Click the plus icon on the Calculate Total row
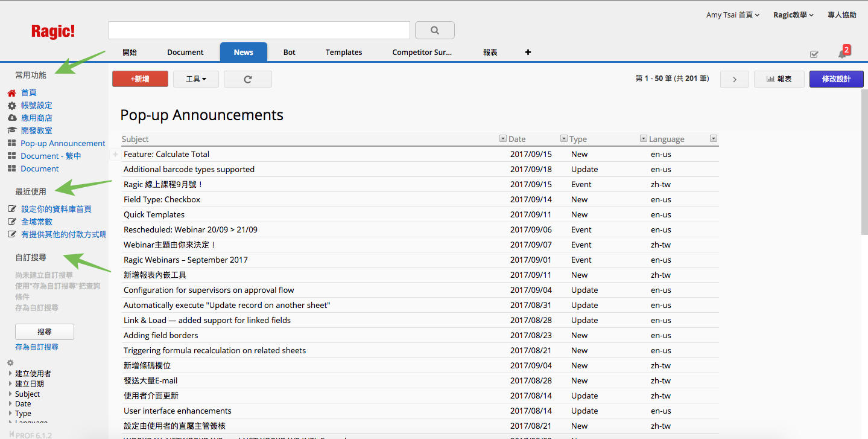 [x=116, y=155]
